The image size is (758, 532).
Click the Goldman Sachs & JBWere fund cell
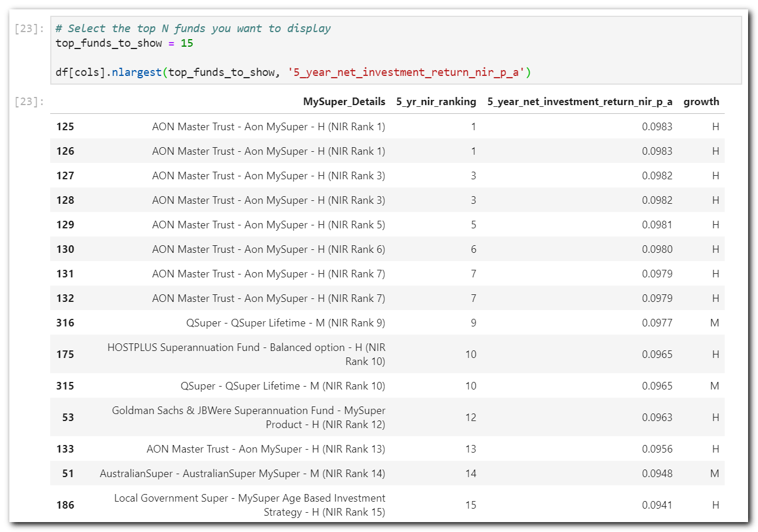point(248,417)
